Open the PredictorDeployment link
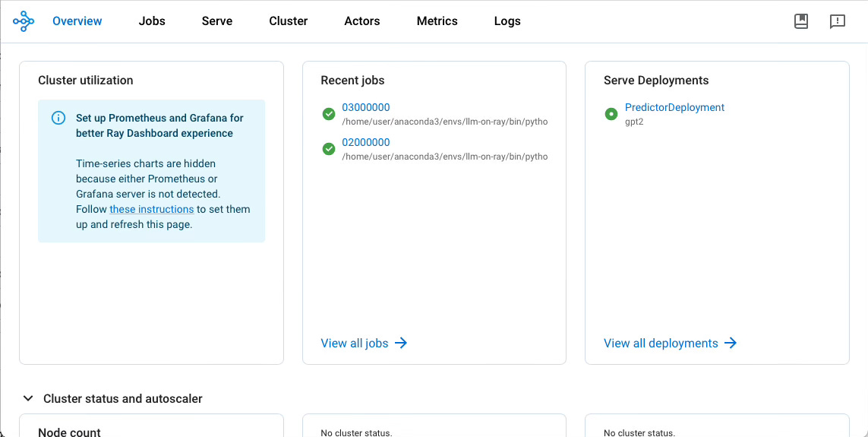Image resolution: width=868 pixels, height=437 pixels. click(675, 107)
